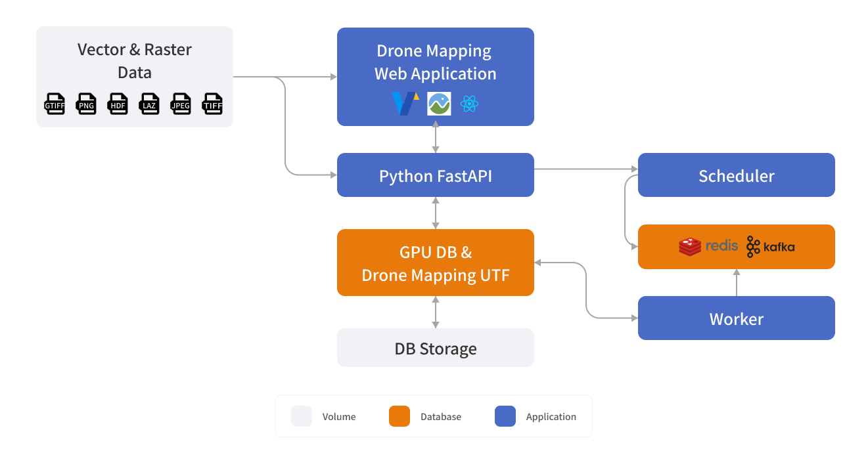Image resolution: width=868 pixels, height=470 pixels.
Task: Click the React atom logo
Action: pyautogui.click(x=469, y=104)
